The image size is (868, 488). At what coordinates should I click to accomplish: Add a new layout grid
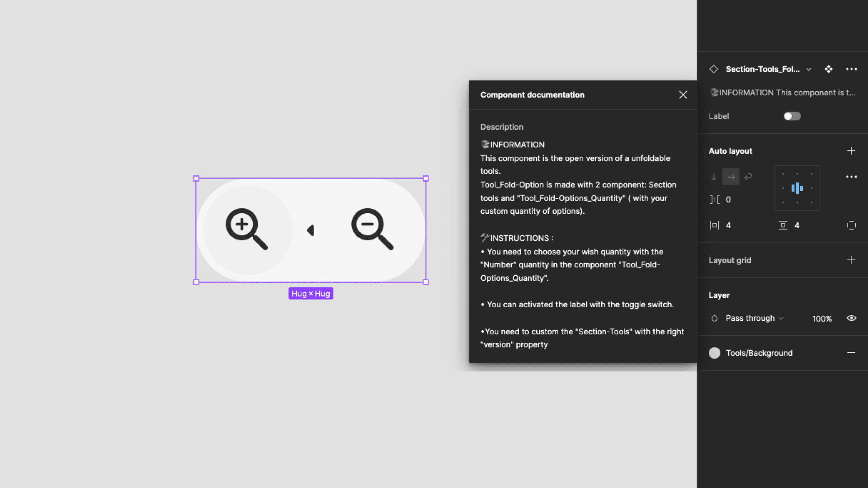click(851, 260)
